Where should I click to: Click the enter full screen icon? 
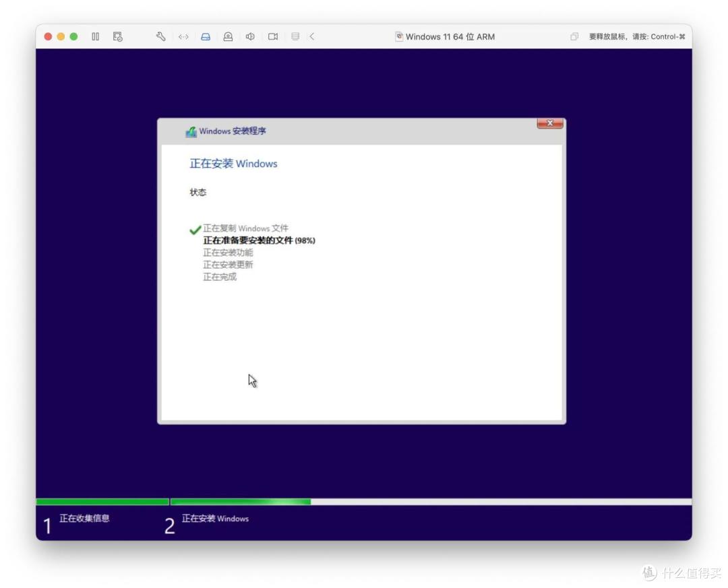point(574,36)
